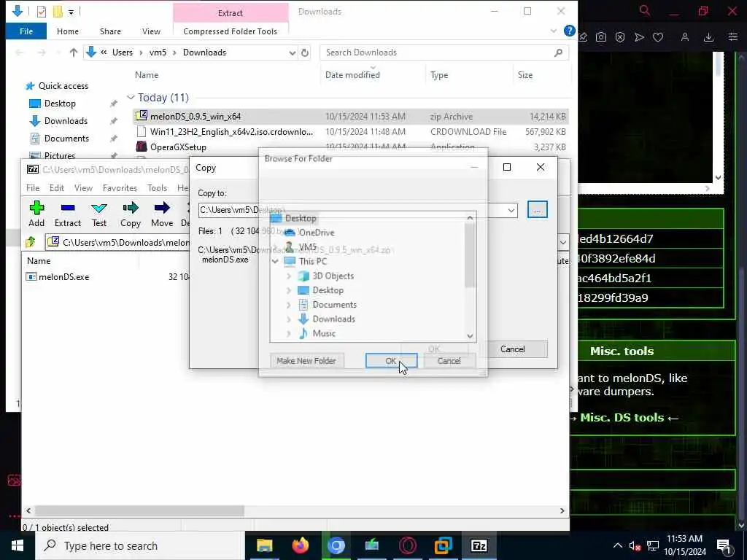Collapse the Today (11) group
This screenshot has width=747, height=560.
131,98
